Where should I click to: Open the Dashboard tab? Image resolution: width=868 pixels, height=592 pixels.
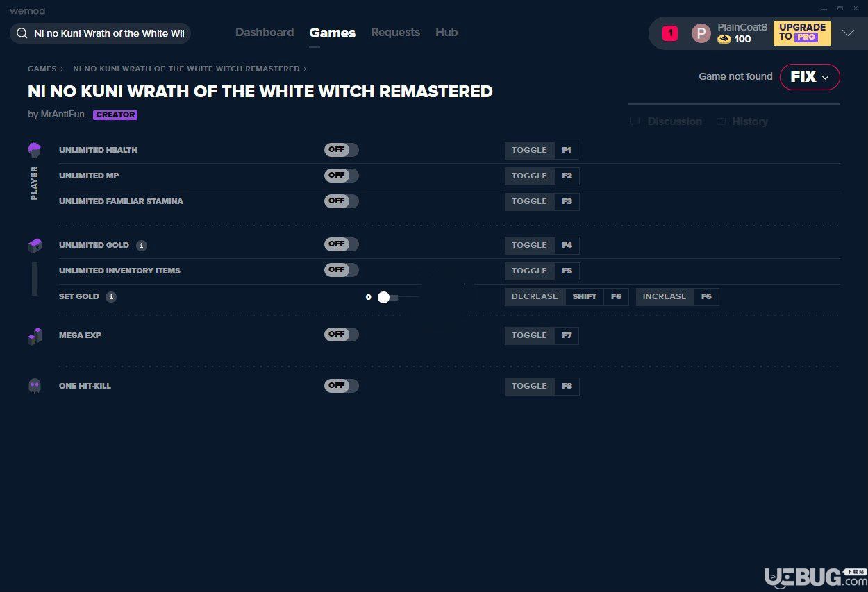coord(265,33)
